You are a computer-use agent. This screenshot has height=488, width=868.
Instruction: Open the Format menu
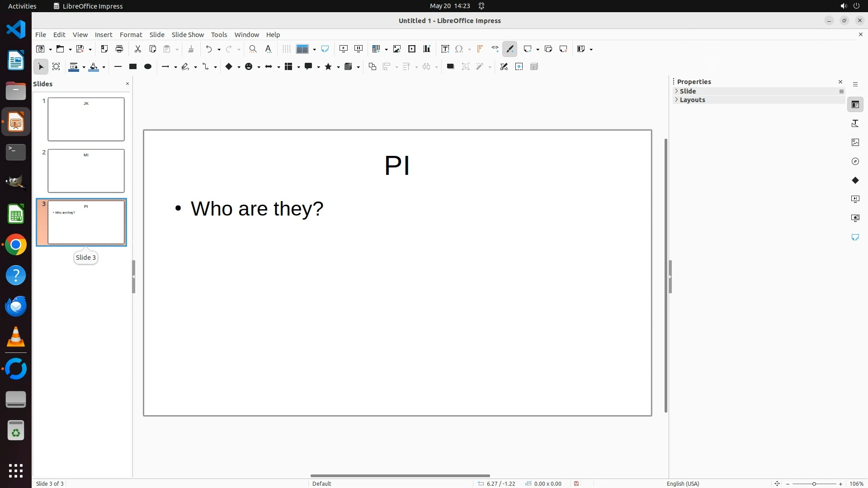131,35
